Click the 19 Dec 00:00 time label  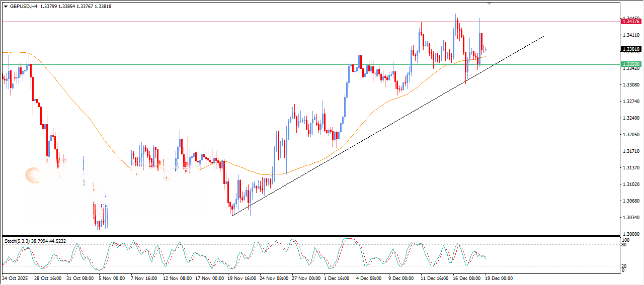(499, 278)
